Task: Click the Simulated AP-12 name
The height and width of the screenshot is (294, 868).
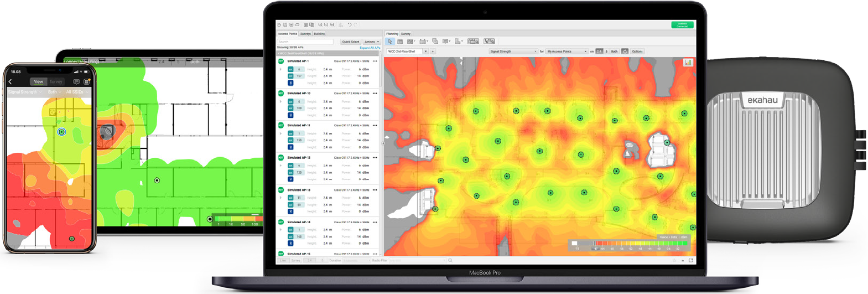Action: point(299,158)
